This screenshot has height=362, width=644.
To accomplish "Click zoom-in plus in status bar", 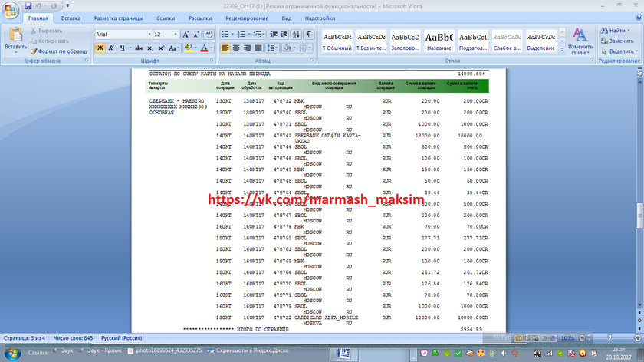I will click(638, 337).
